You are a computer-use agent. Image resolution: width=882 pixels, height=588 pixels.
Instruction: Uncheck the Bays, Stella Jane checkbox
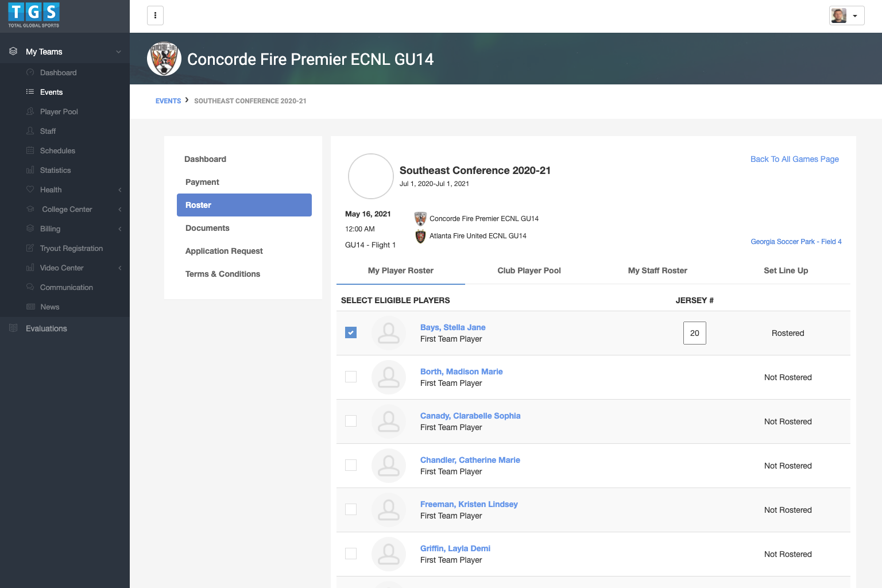coord(351,332)
